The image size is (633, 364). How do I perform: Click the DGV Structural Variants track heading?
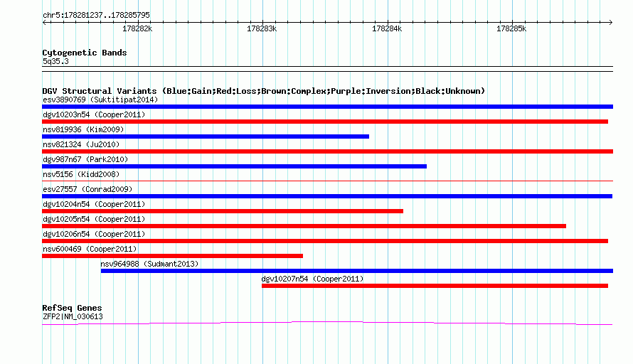tap(264, 91)
